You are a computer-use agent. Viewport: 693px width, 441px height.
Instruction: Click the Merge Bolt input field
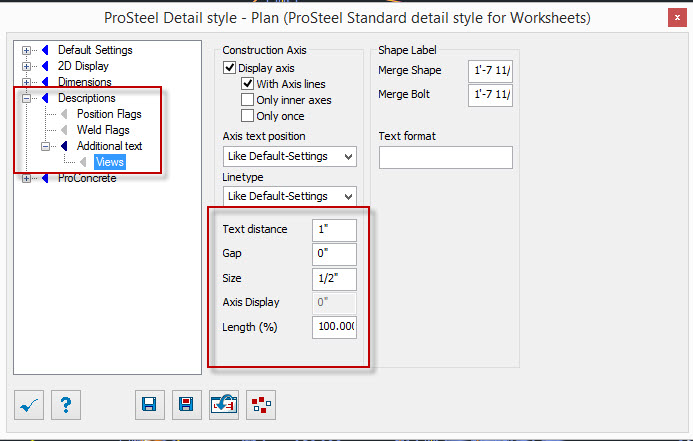pyautogui.click(x=490, y=95)
